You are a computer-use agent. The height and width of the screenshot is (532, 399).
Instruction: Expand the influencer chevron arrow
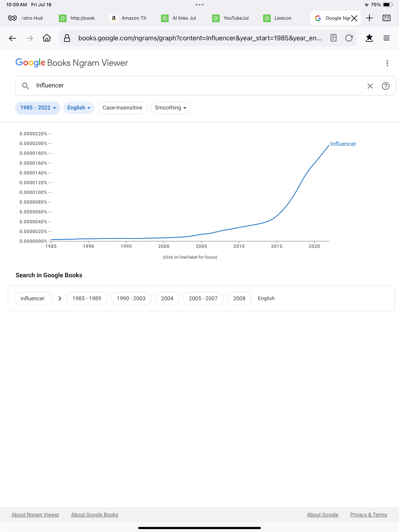(60, 299)
